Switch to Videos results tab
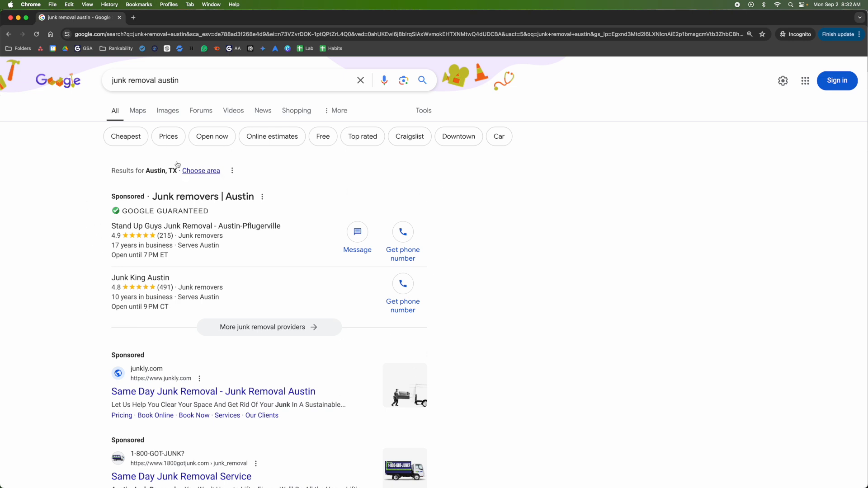This screenshot has height=488, width=868. (x=233, y=111)
